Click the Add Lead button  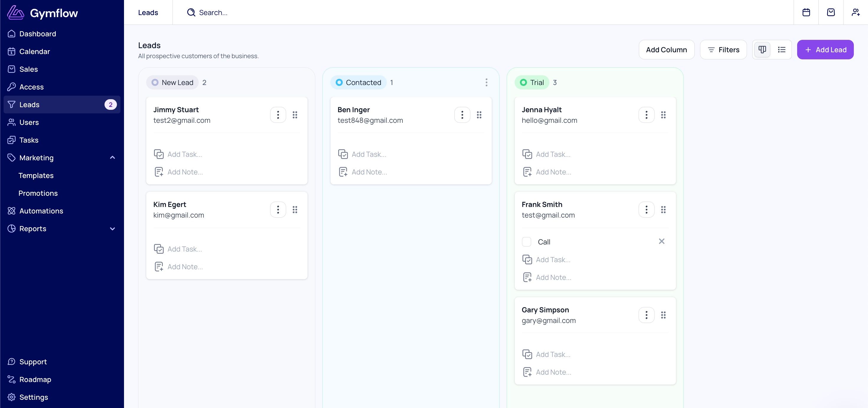coord(825,50)
